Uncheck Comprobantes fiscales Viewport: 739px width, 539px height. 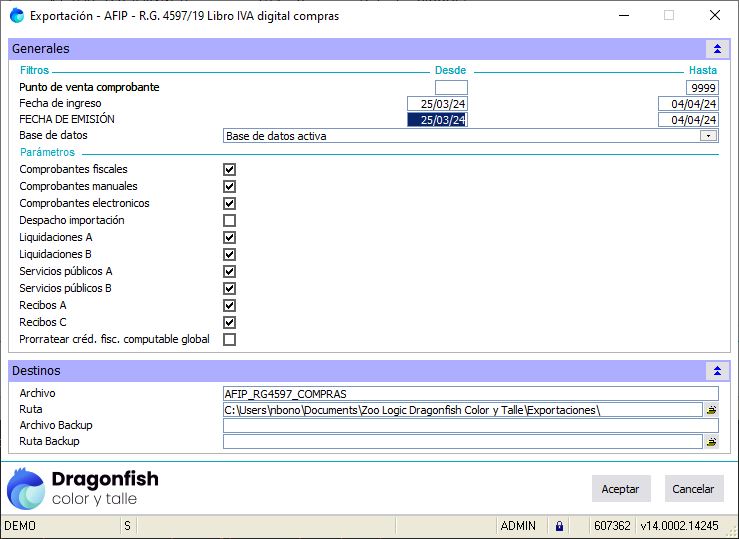coord(230,170)
